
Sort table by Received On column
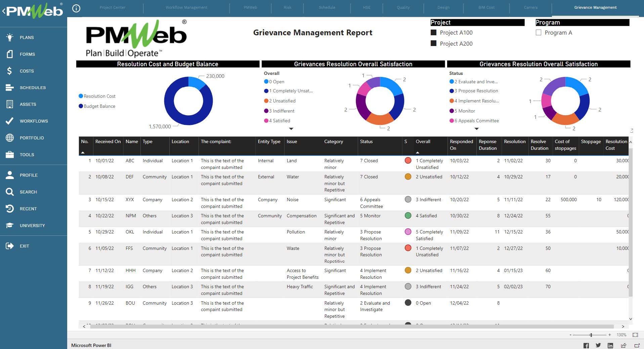coord(108,142)
